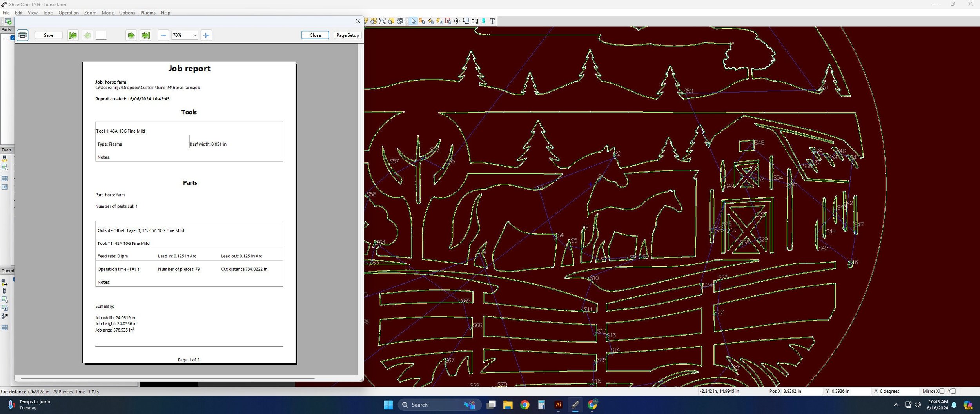Viewport: 980px width, 414px height.
Task: Click the new drilling operation icon
Action: [5, 291]
